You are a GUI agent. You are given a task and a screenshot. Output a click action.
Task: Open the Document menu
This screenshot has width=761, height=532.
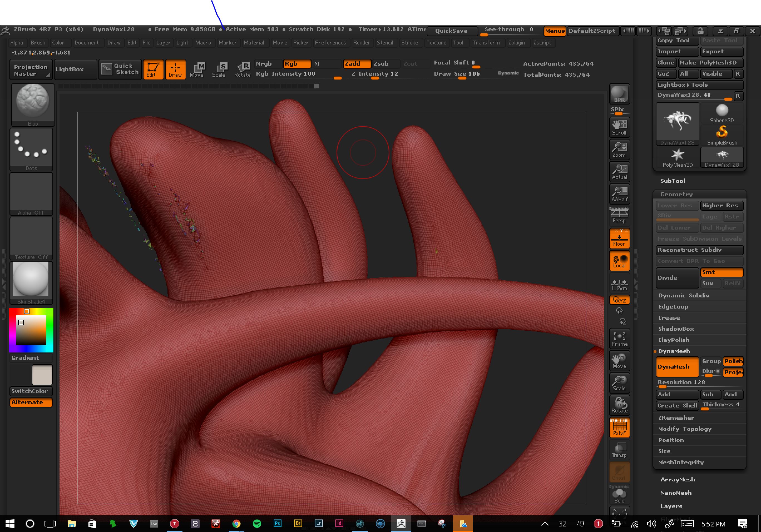pos(87,43)
